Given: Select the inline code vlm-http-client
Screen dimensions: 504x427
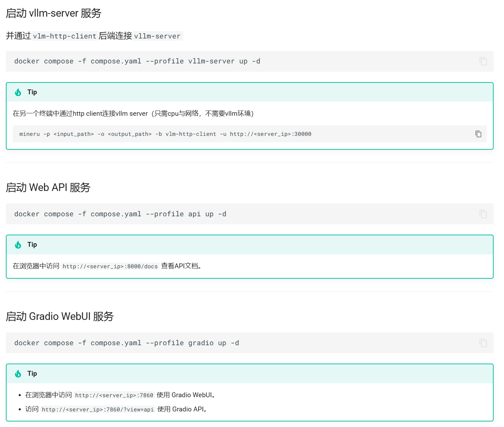Looking at the screenshot, I should pyautogui.click(x=65, y=36).
